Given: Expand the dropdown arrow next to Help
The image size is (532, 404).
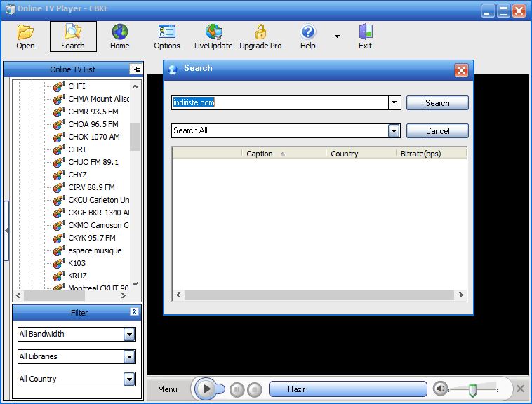Looking at the screenshot, I should (x=337, y=36).
